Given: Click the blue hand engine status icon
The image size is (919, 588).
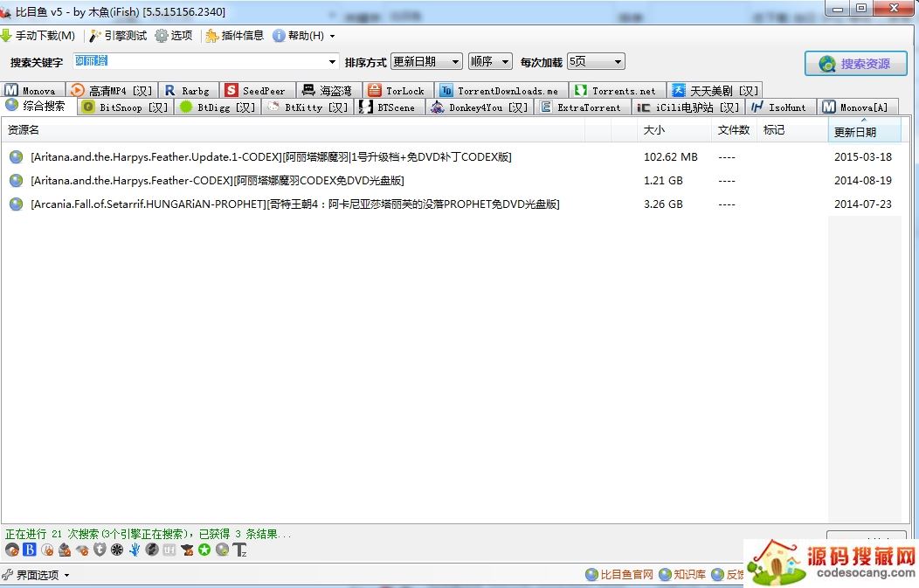Looking at the screenshot, I should tap(135, 550).
